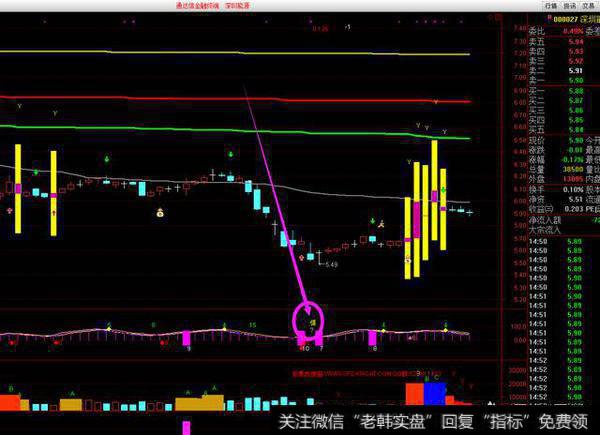Click green down arrow on last yellow bar

443,190
